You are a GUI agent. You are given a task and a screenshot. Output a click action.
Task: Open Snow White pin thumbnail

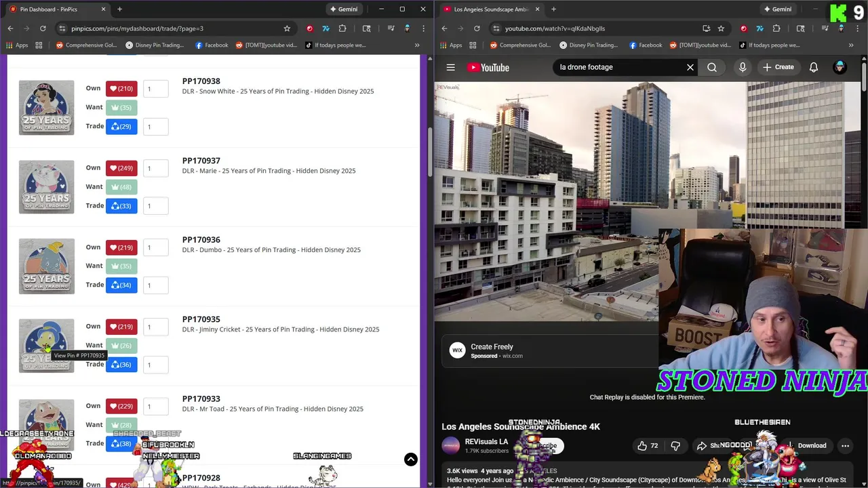(46, 107)
